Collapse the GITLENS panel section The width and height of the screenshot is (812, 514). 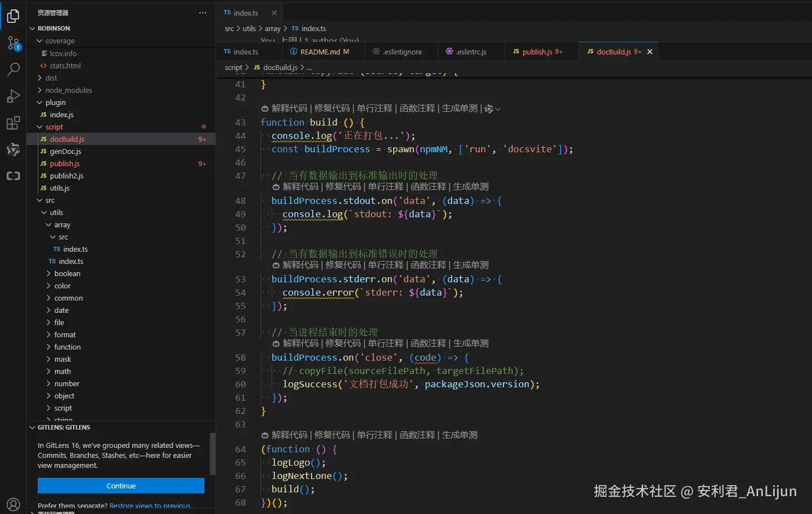point(63,427)
